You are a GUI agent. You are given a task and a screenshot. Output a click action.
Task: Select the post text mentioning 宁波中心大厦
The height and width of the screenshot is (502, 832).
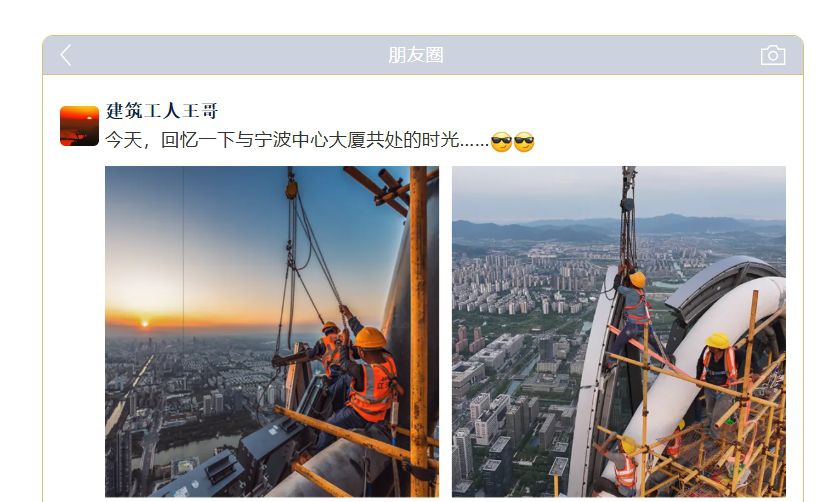(297, 141)
